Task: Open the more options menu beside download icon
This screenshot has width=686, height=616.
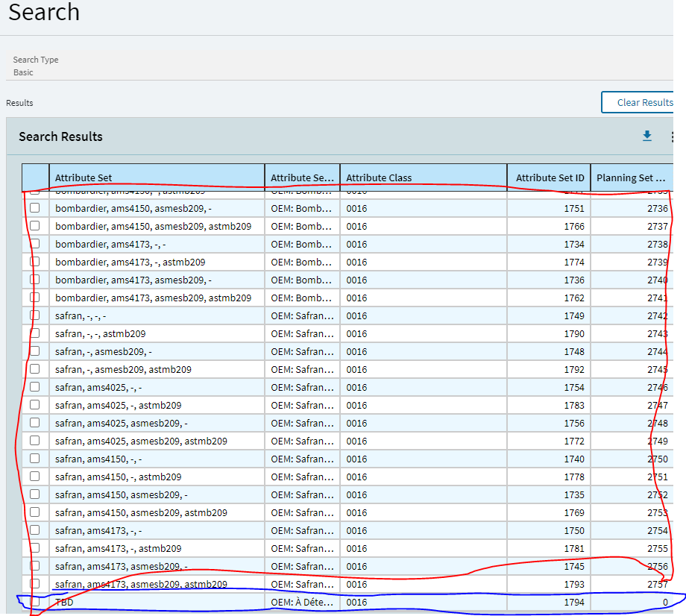Action: coord(672,136)
